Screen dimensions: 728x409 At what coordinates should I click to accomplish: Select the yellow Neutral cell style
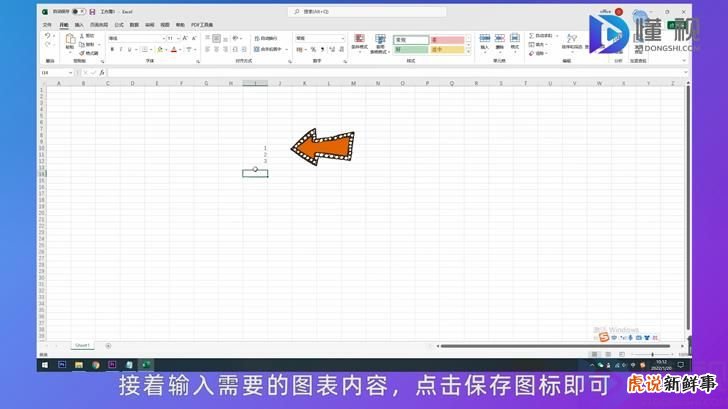[447, 49]
